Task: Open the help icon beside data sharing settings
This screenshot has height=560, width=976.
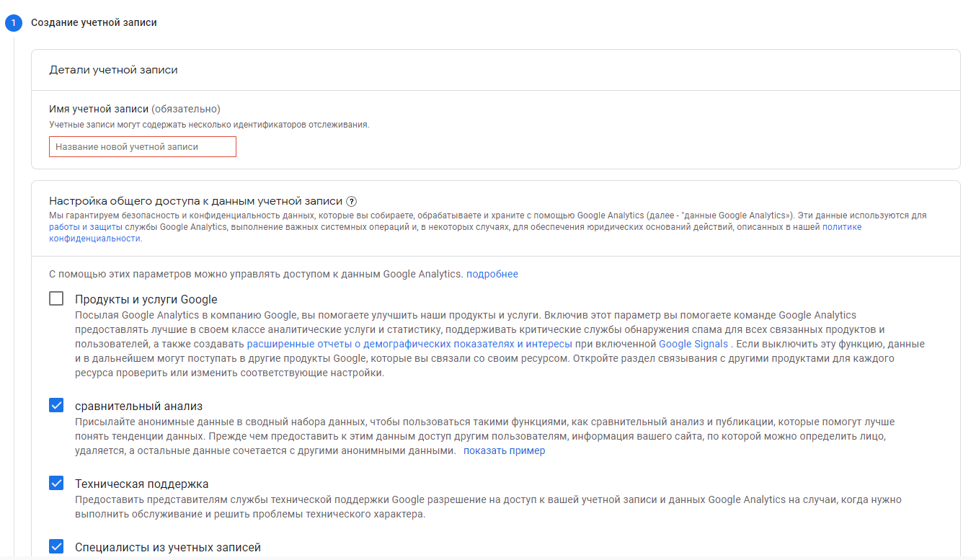Action: coord(352,202)
